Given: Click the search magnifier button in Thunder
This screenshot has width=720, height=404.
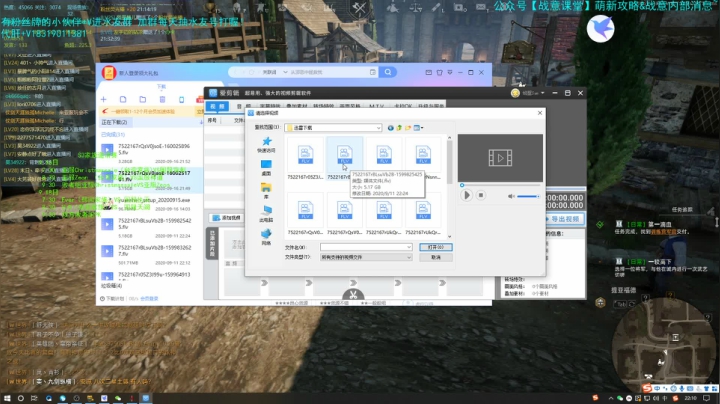Looking at the screenshot, I should (x=388, y=72).
